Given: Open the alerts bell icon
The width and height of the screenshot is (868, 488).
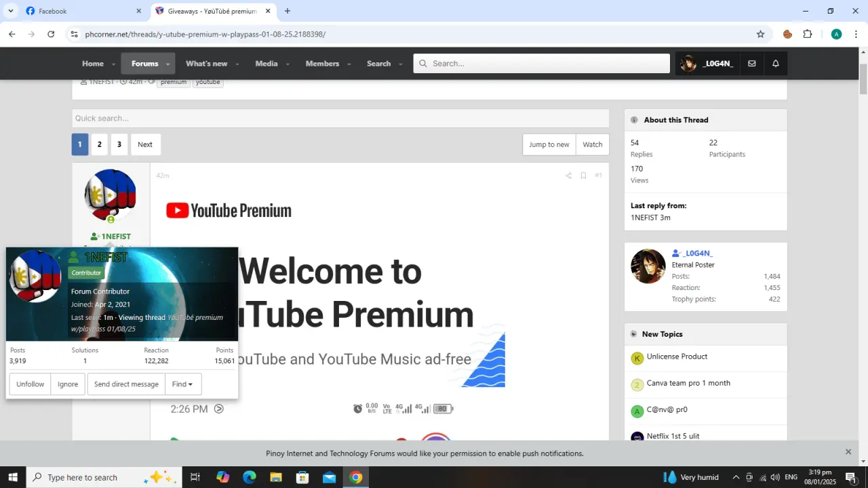Looking at the screenshot, I should pyautogui.click(x=776, y=64).
